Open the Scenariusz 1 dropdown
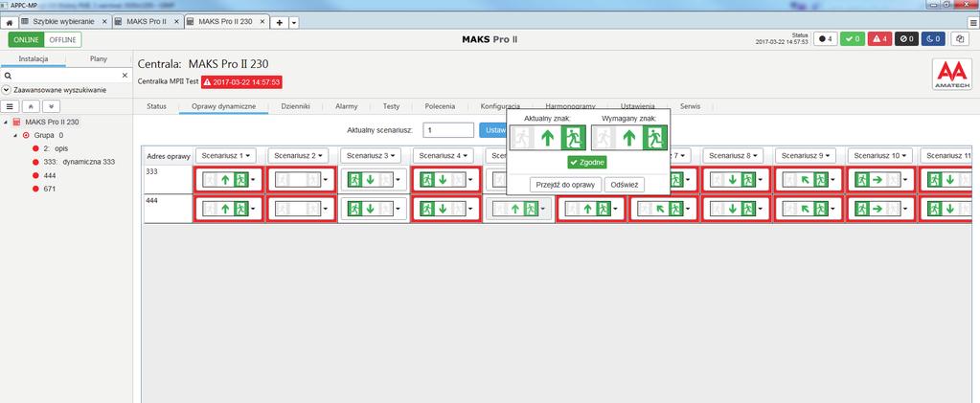This screenshot has height=403, width=980. pos(226,155)
